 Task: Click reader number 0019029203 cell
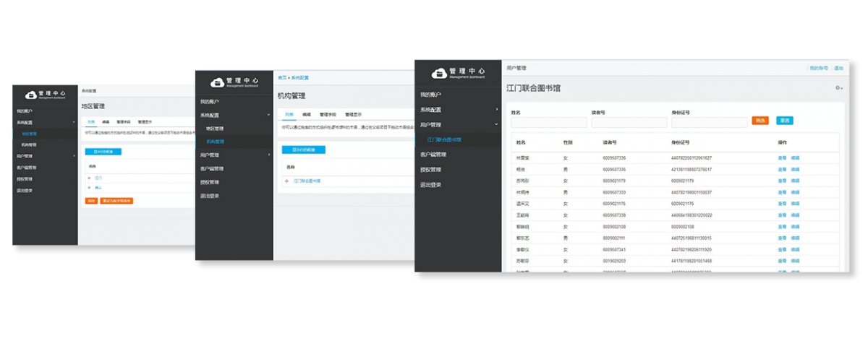613,261
